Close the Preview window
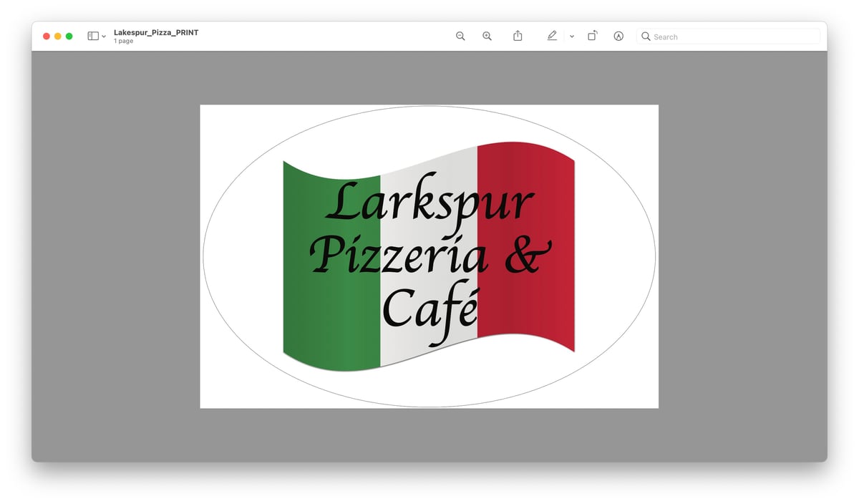The image size is (859, 504). pyautogui.click(x=47, y=37)
